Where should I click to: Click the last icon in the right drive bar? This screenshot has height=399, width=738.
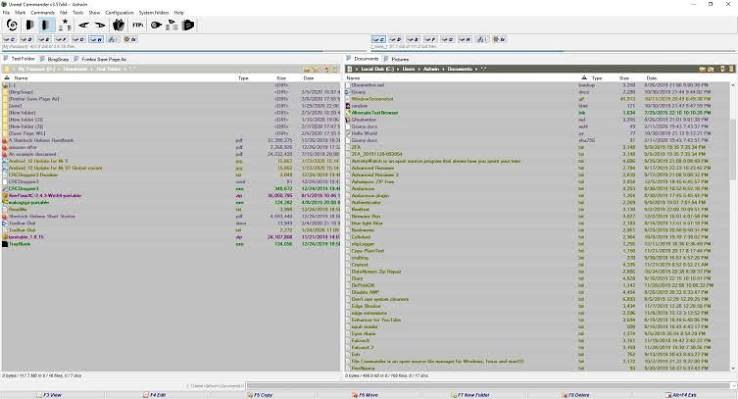tap(499, 40)
